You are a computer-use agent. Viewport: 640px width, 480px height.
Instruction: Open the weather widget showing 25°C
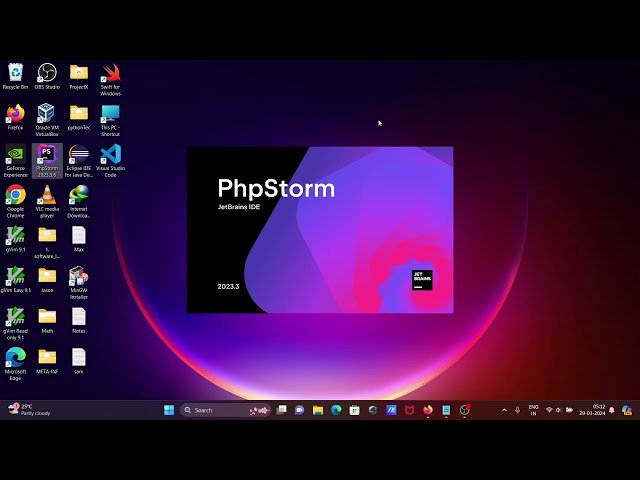29,409
